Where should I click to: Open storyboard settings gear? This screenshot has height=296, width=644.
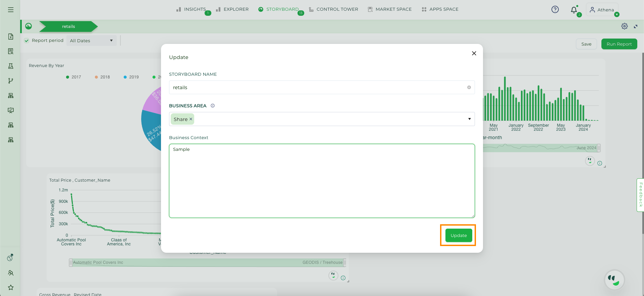point(624,26)
